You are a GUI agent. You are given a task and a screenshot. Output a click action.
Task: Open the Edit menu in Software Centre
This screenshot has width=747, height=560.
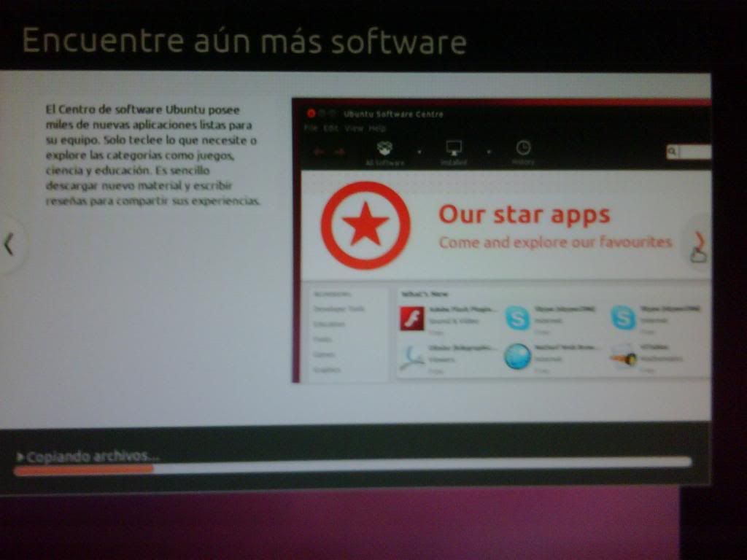[330, 128]
